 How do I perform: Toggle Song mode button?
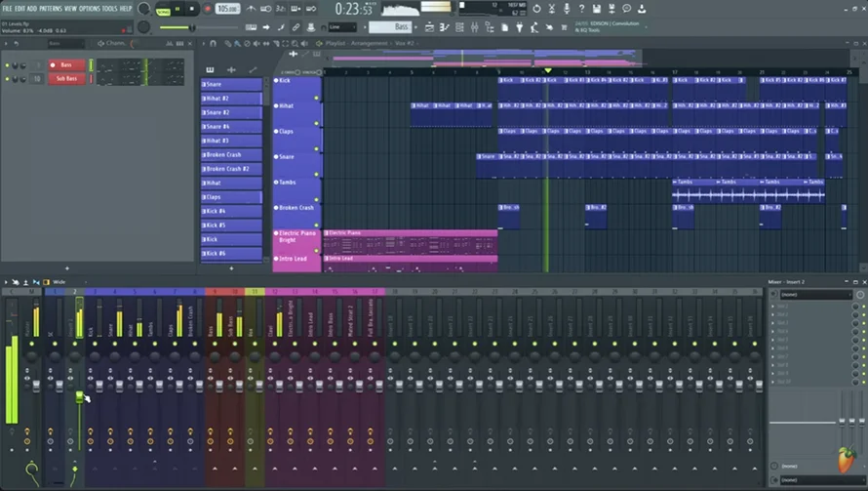click(163, 10)
